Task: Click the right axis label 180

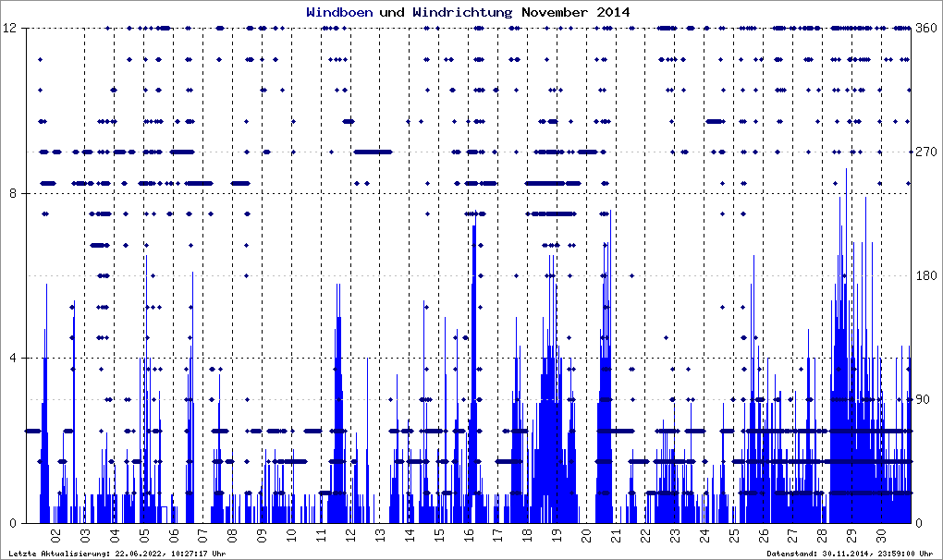Action: click(x=925, y=276)
